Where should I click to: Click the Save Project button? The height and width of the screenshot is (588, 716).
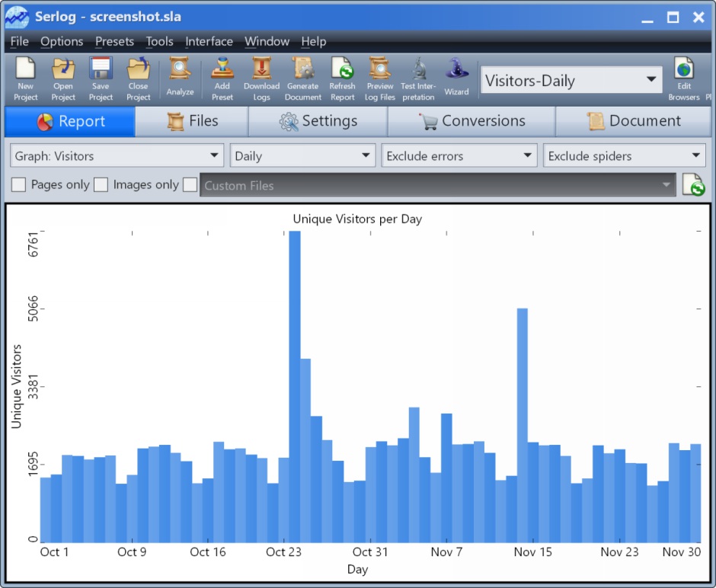pyautogui.click(x=101, y=76)
